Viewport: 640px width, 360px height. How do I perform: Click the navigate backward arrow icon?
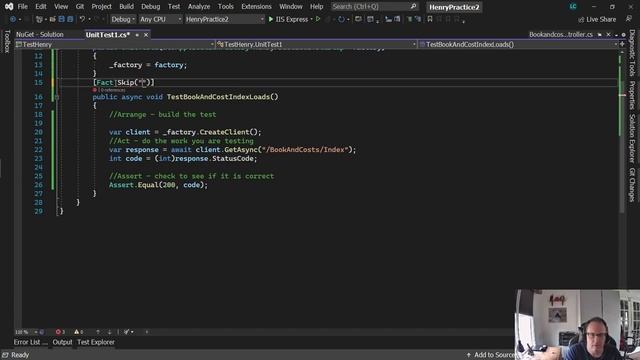click(13, 19)
